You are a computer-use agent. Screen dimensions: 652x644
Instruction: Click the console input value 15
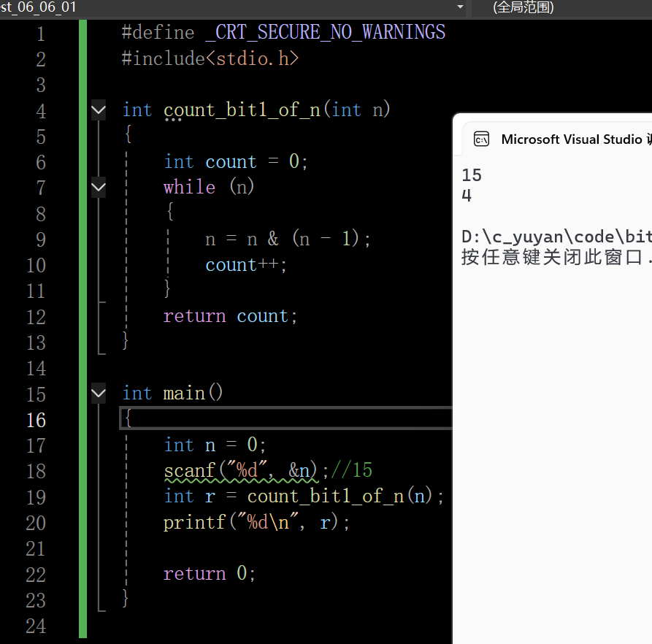tap(472, 175)
